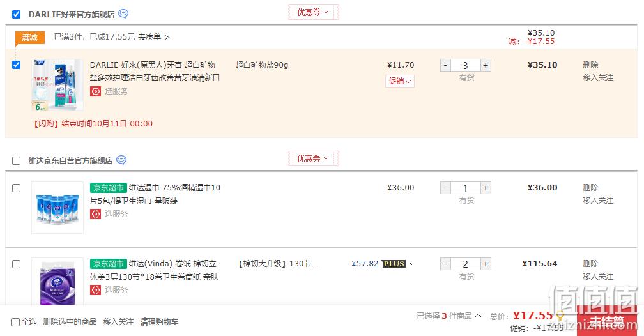The width and height of the screenshot is (644, 336).
Task: Increase 维达湿巾 quantity with plus button
Action: [x=486, y=188]
